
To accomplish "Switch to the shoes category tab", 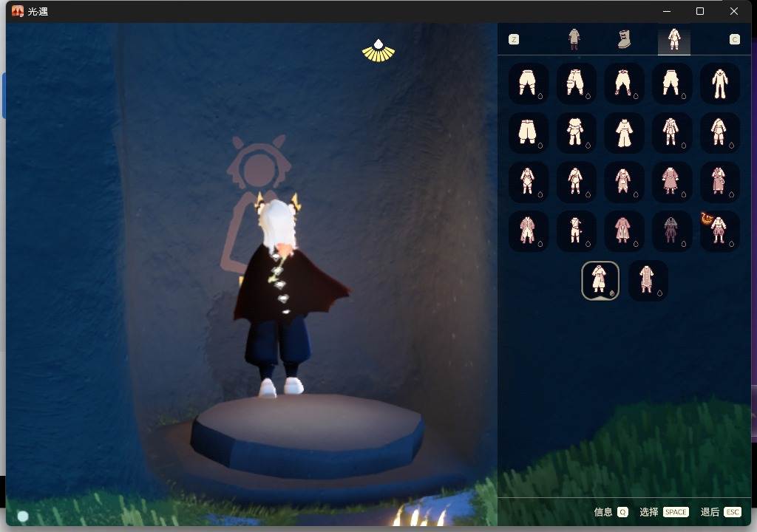I will click(625, 39).
